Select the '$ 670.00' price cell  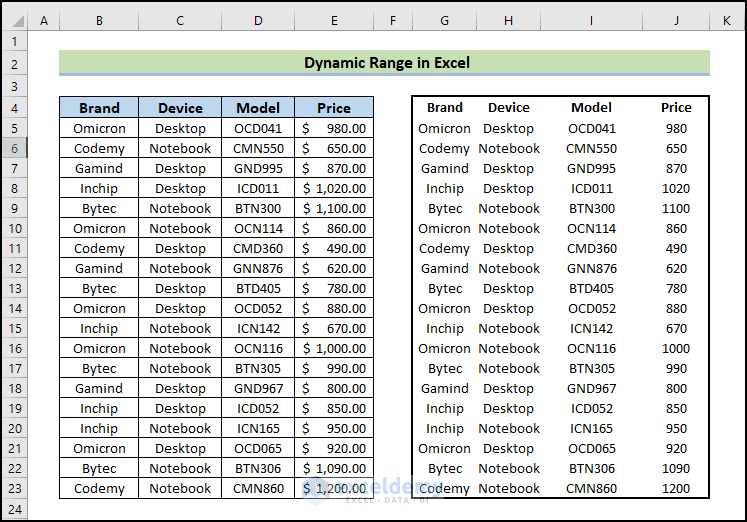[334, 328]
